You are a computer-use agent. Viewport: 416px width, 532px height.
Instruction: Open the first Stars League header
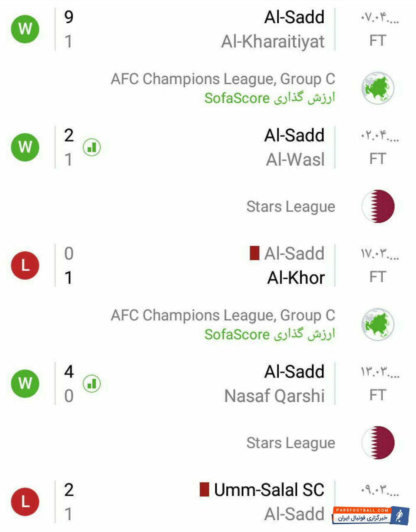tap(291, 207)
